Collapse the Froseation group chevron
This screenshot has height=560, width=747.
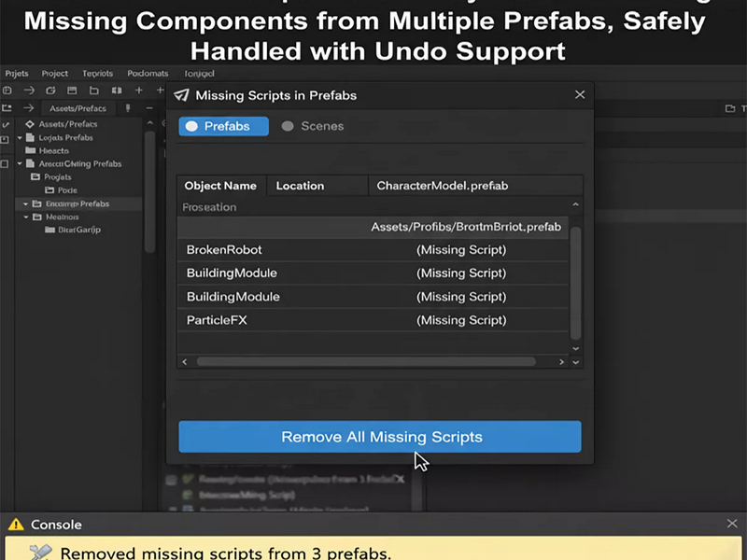point(575,204)
